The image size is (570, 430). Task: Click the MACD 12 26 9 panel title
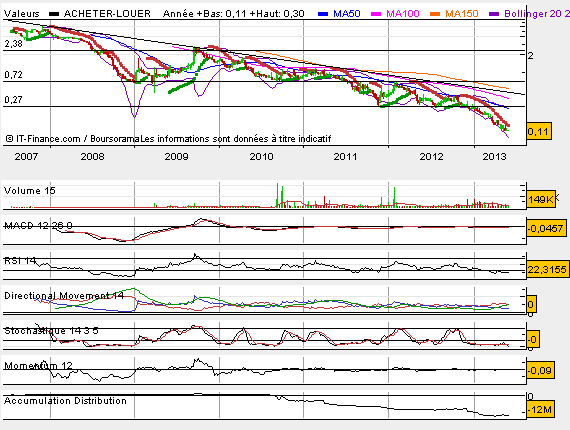pos(38,226)
